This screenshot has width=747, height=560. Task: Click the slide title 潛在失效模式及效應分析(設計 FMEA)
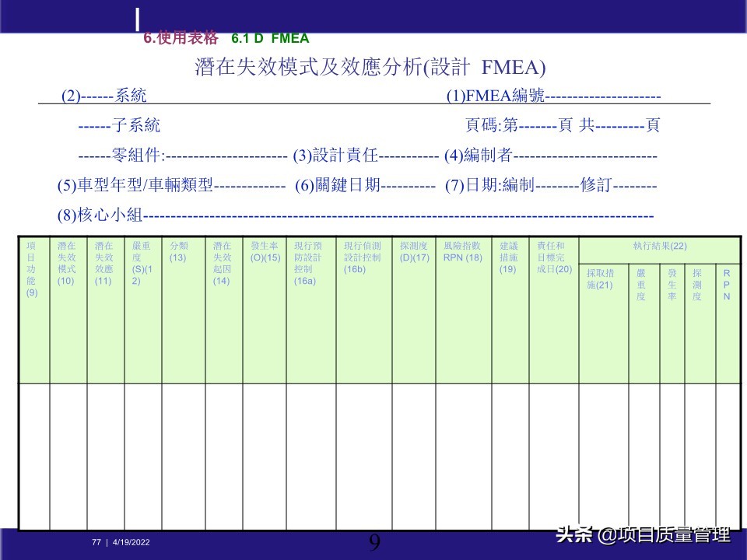(371, 68)
